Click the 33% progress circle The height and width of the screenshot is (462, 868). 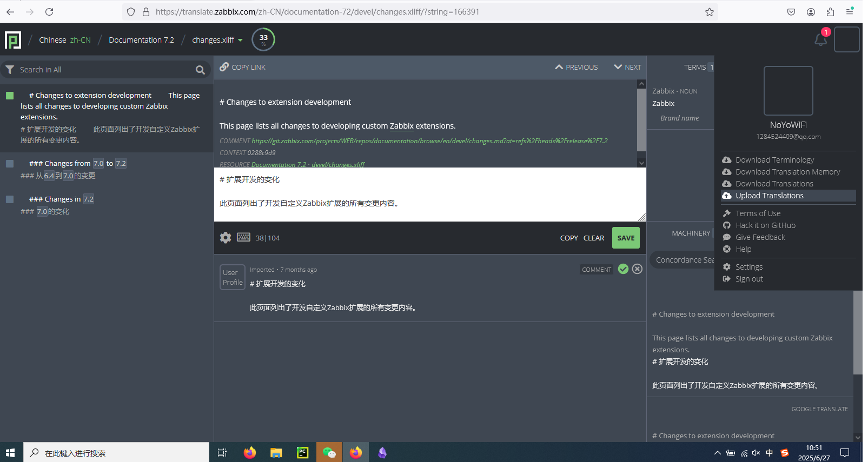click(263, 39)
